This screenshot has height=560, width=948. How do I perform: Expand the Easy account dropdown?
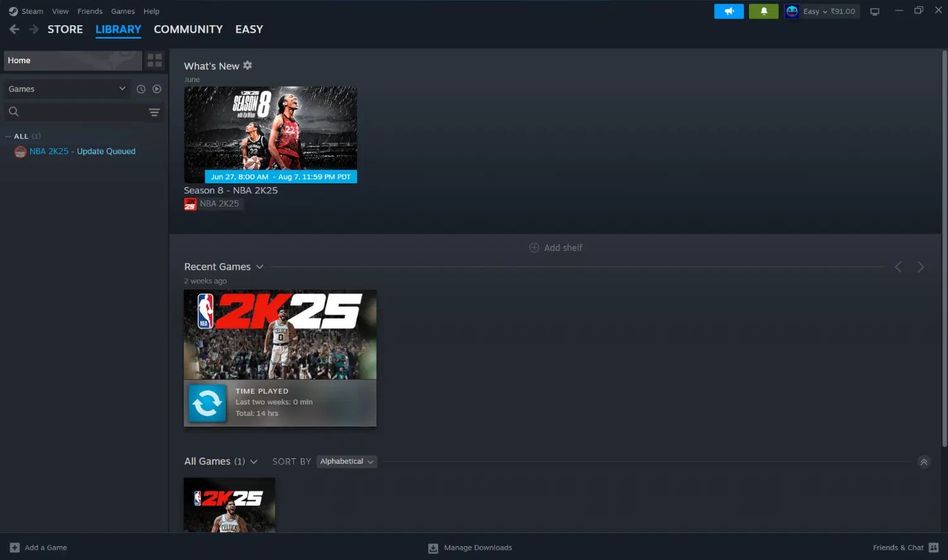815,11
